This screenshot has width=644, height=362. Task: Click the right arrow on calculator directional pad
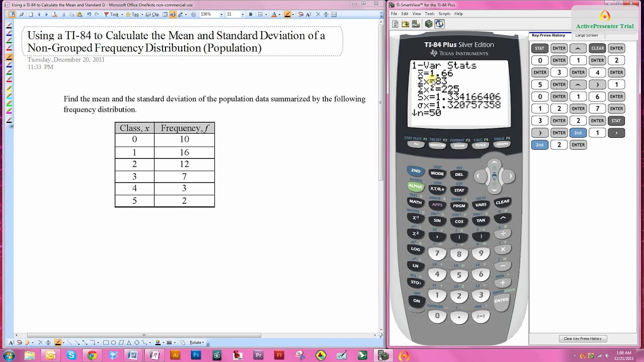click(510, 176)
